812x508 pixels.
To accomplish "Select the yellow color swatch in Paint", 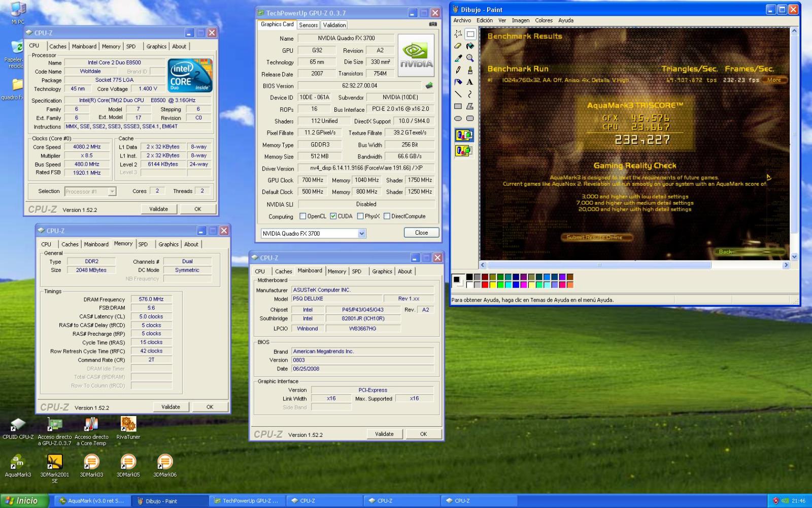I will [493, 284].
